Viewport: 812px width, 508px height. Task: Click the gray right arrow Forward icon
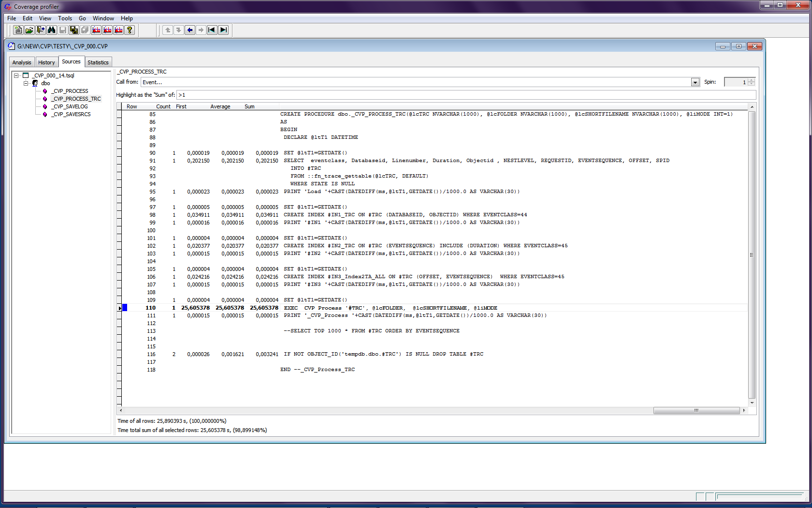[201, 30]
